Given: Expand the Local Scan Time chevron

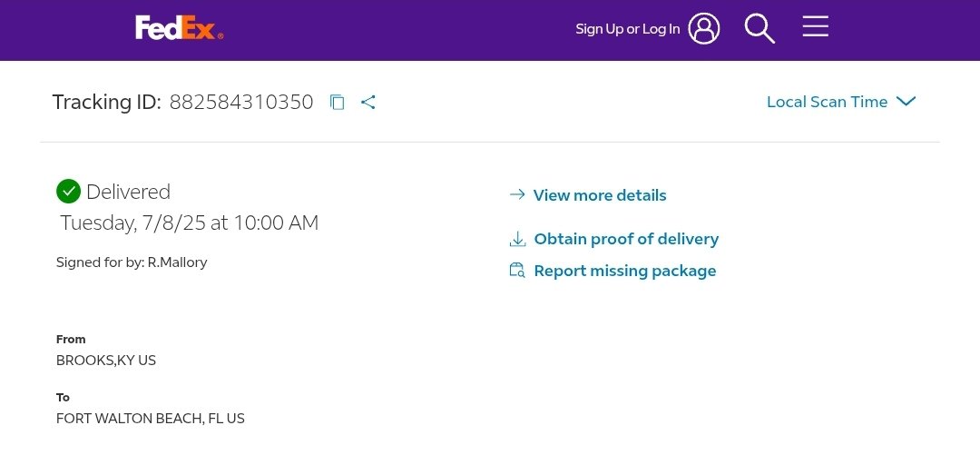Looking at the screenshot, I should (x=906, y=102).
